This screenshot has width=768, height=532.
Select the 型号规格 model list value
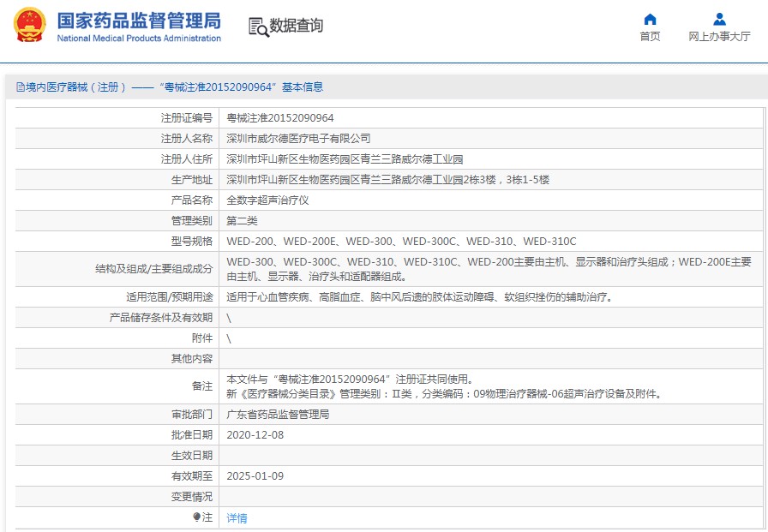(402, 242)
